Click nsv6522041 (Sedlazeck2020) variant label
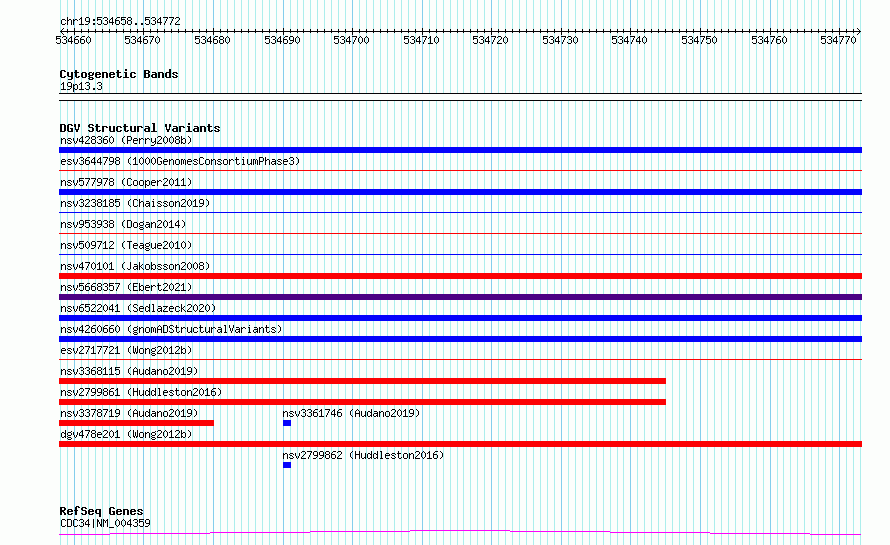Screen dimensions: 890x545 138,308
